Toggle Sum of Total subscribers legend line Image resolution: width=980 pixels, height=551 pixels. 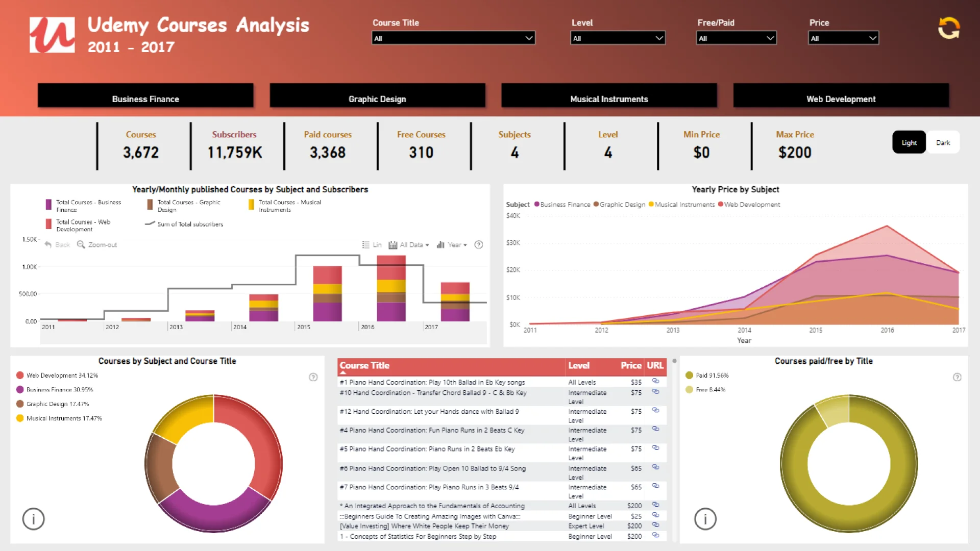point(184,224)
